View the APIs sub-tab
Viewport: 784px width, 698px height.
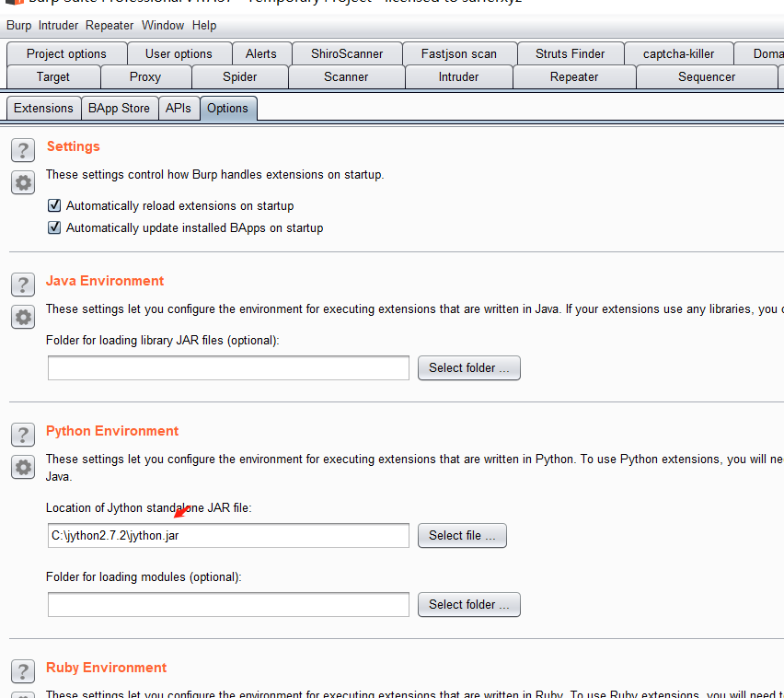(x=179, y=109)
